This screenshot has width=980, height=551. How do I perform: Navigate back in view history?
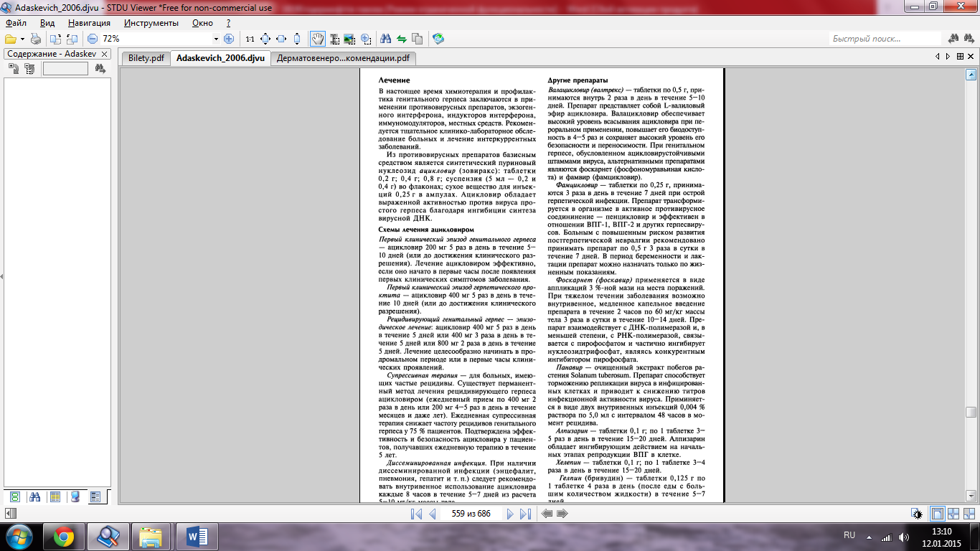[x=547, y=514]
